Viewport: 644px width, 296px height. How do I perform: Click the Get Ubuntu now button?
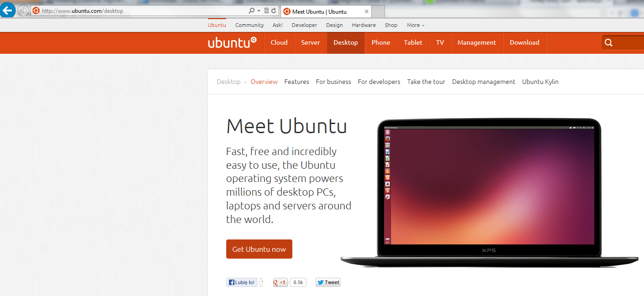[259, 249]
